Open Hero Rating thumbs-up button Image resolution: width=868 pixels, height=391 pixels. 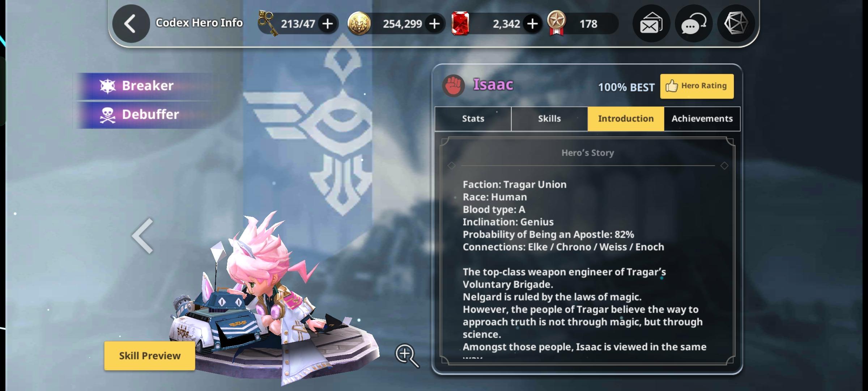tap(697, 86)
